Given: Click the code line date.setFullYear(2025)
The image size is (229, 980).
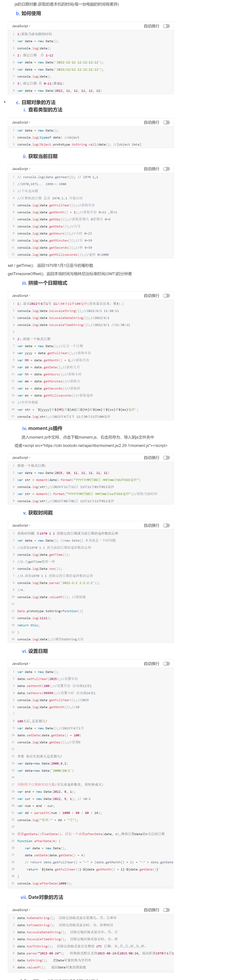Looking at the screenshot, I should (48, 679).
